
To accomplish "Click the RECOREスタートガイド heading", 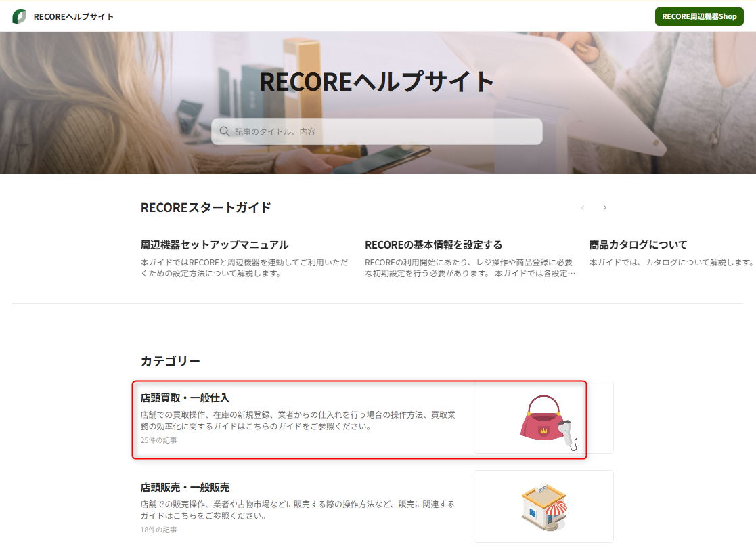I will click(x=206, y=207).
